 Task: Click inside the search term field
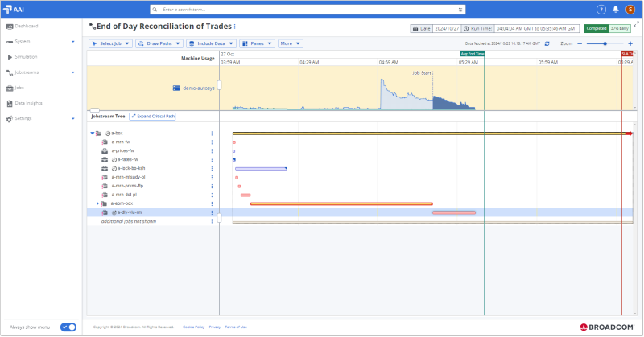308,10
